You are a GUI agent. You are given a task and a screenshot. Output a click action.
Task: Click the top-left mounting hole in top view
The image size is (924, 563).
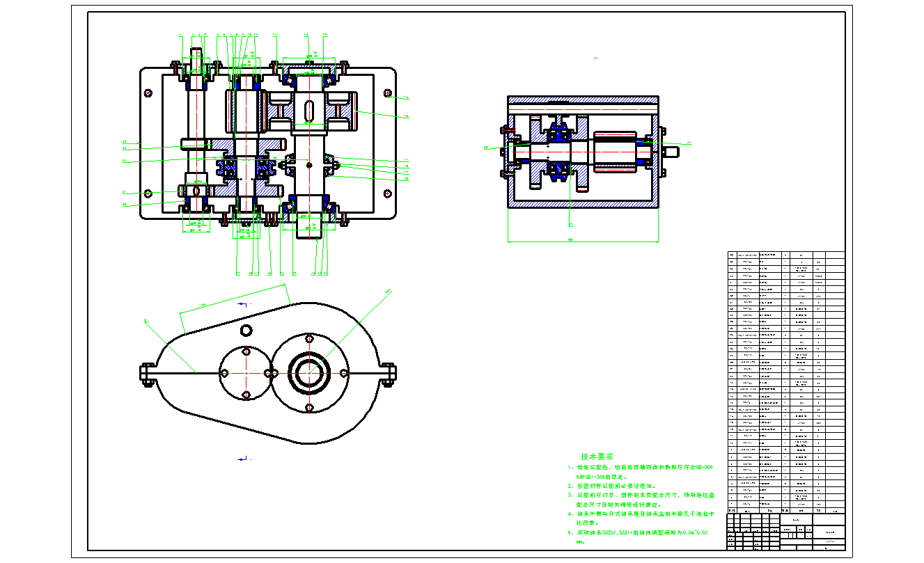148,93
